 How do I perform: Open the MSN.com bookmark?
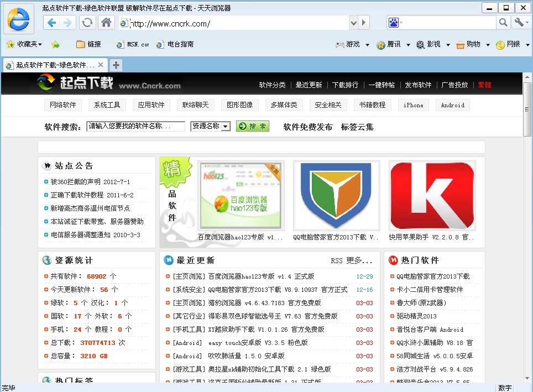[133, 44]
